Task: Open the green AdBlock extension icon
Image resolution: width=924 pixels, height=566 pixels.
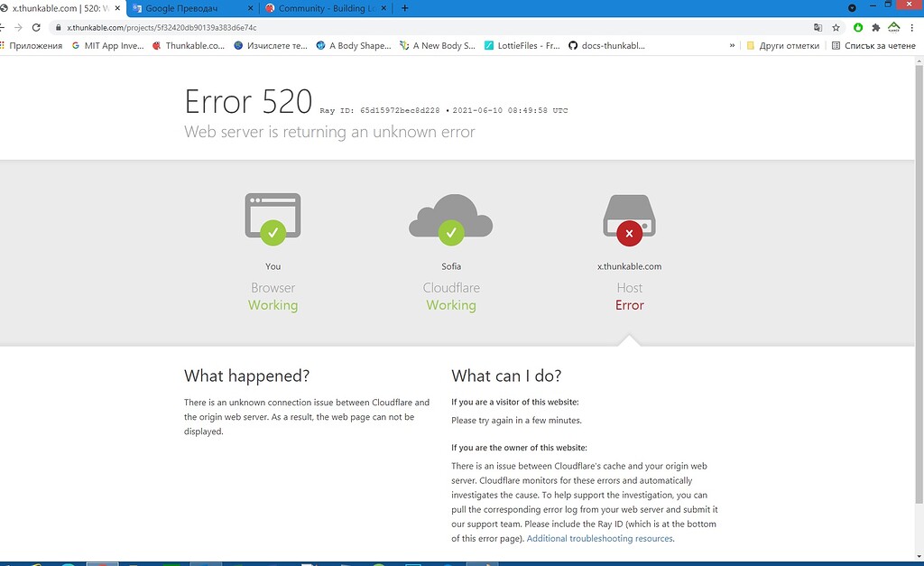Action: coord(857,27)
